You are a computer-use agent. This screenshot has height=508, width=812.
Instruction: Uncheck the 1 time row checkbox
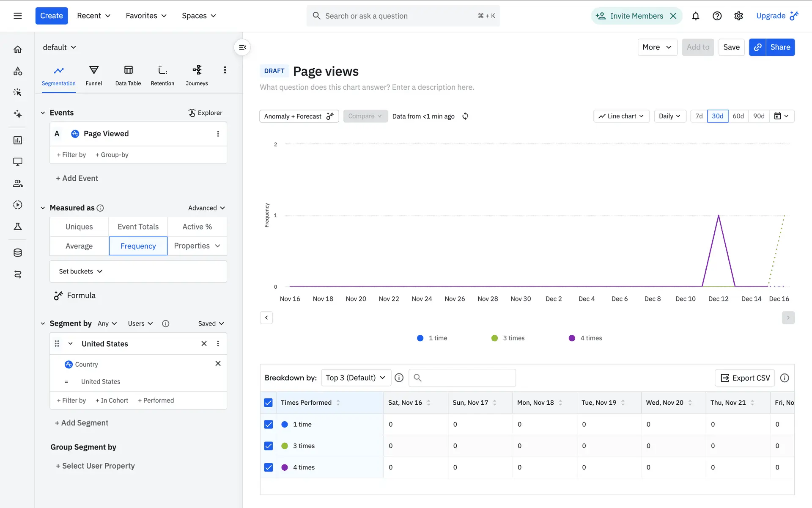coord(268,424)
